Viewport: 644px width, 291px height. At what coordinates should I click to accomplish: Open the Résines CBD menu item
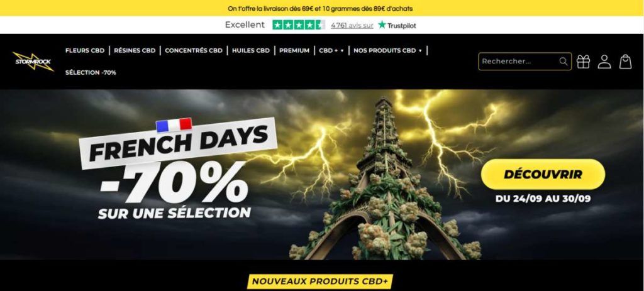pos(135,50)
